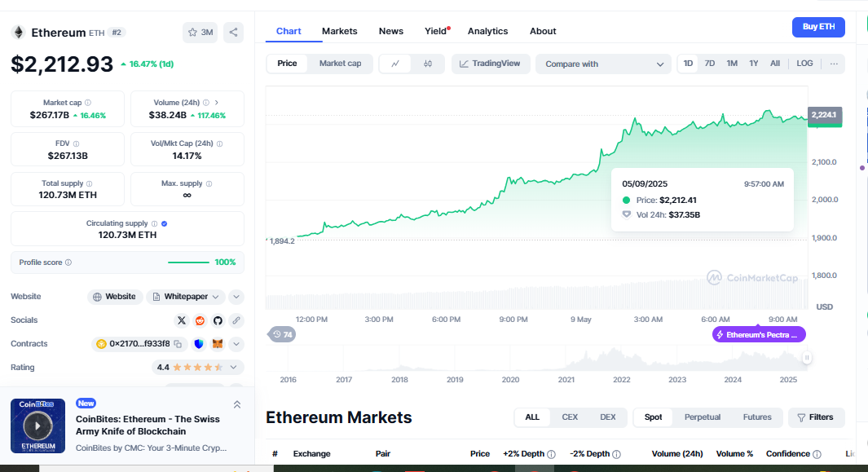
Task: Open markets Filters button
Action: [816, 417]
